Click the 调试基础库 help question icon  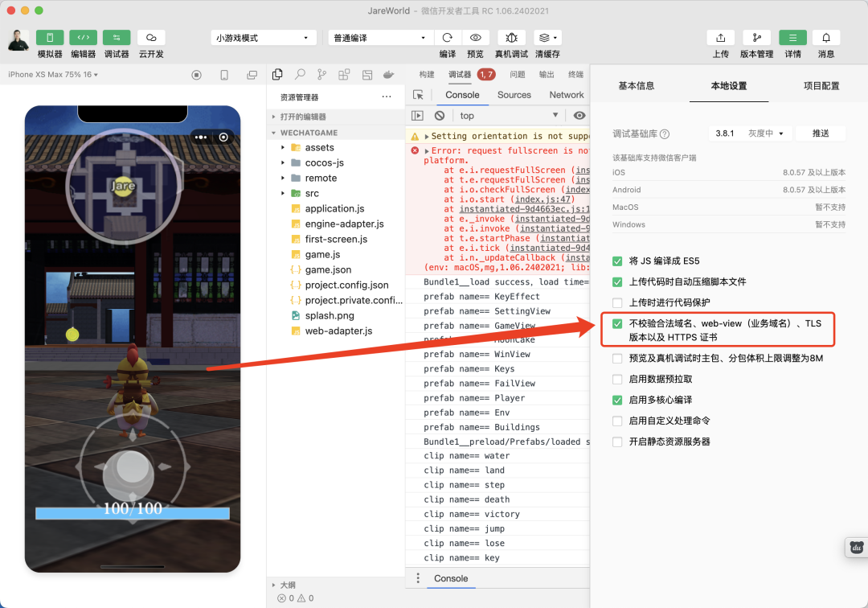click(x=665, y=134)
